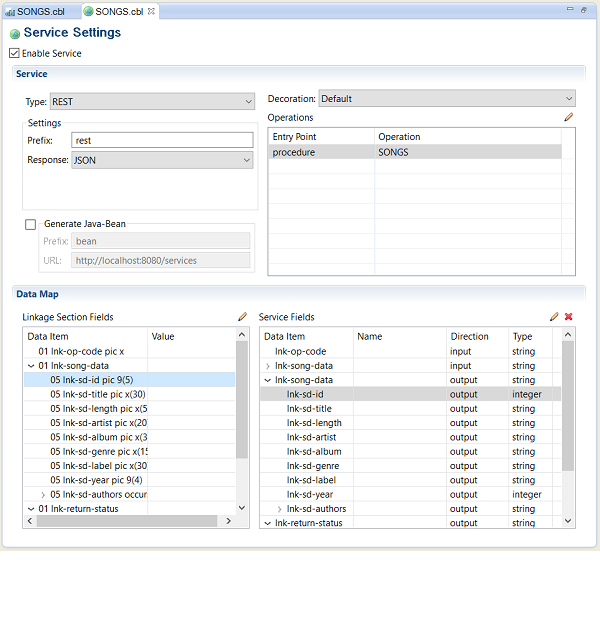Select the procedure SONGS operation row

tap(414, 153)
